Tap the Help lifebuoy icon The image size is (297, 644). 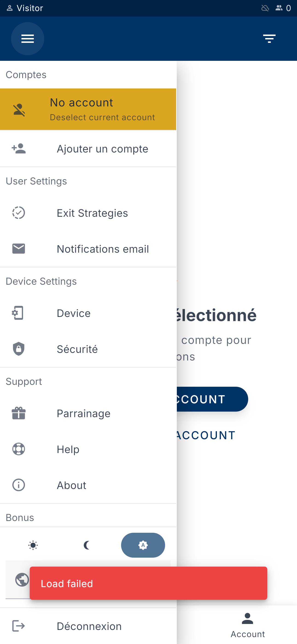19,449
